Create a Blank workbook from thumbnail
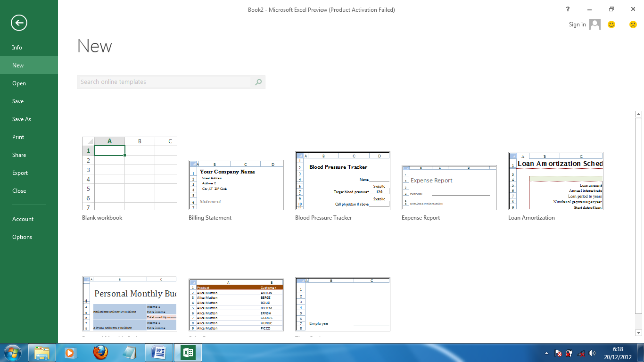Image resolution: width=644 pixels, height=362 pixels. point(130,173)
